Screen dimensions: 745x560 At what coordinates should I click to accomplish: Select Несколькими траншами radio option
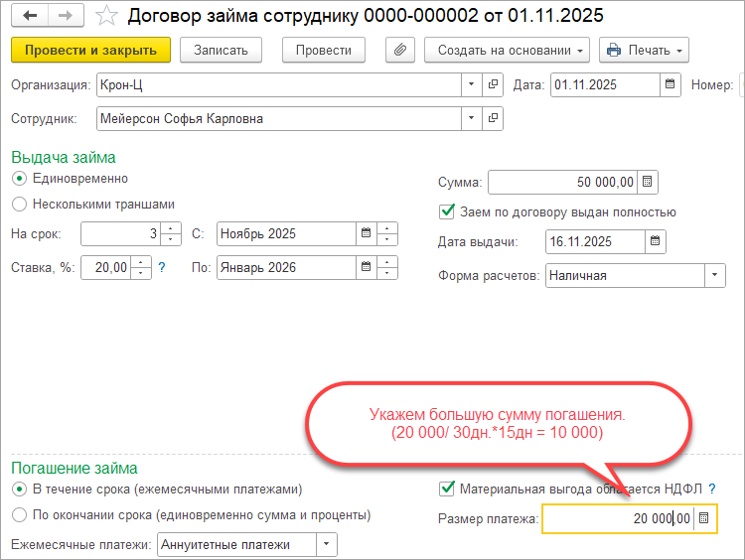tap(19, 205)
